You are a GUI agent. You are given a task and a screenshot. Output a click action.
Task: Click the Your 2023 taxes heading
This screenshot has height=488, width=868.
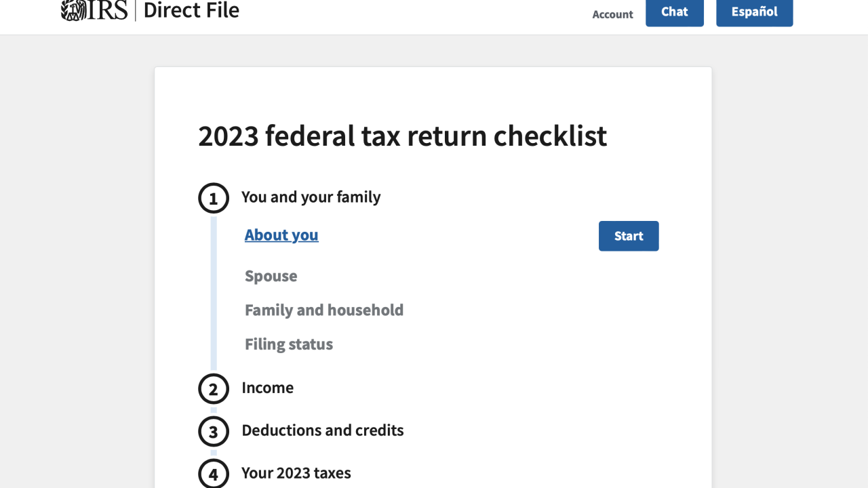pos(296,472)
